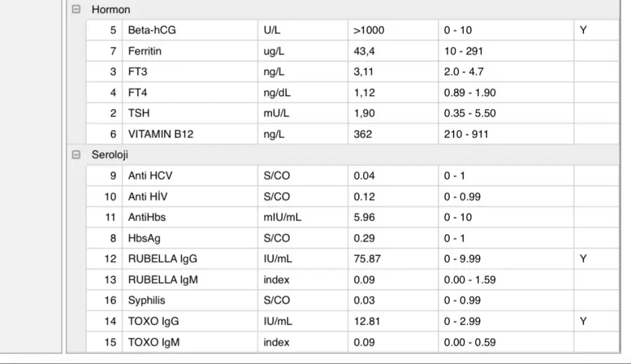631x364 pixels.
Task: Click the Y flag on RUBELLA IgG row
Action: (584, 259)
